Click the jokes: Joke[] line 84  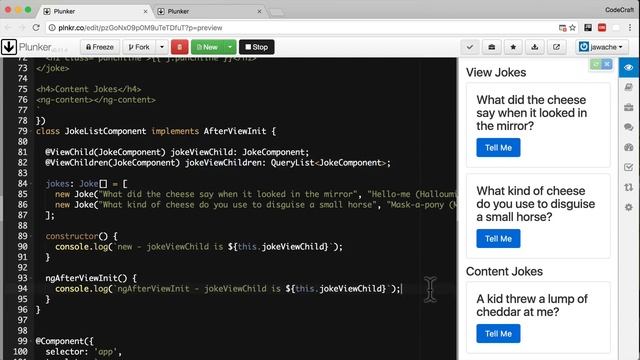click(87, 184)
